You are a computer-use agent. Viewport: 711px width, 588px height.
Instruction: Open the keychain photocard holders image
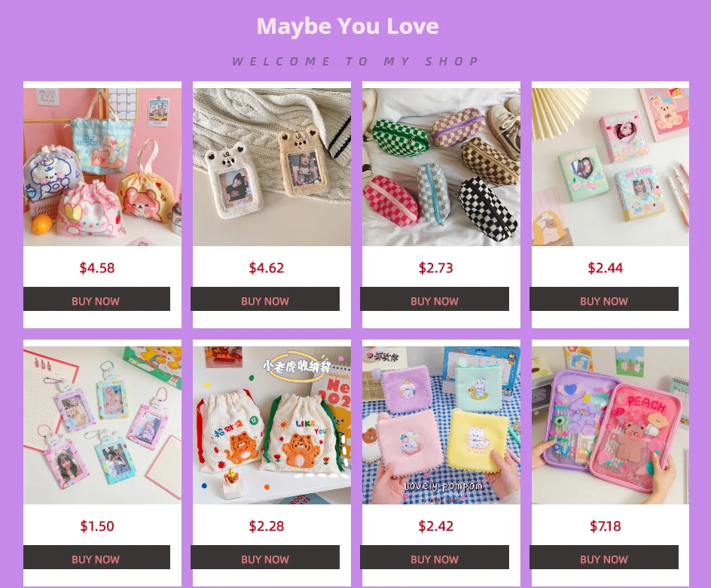102,425
